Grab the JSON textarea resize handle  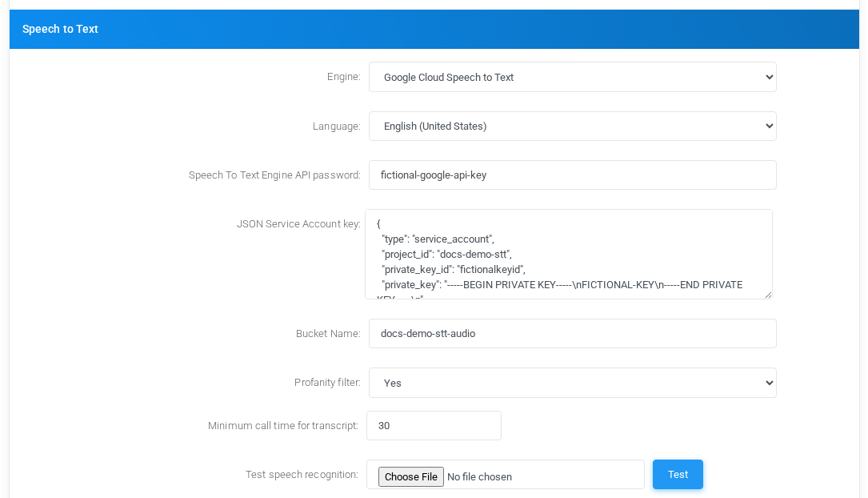(768, 295)
